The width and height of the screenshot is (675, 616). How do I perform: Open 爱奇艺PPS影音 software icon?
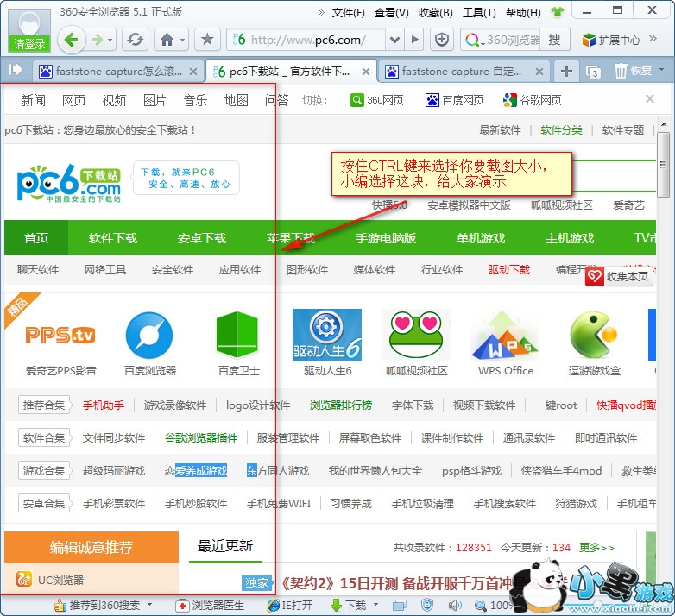[60, 336]
